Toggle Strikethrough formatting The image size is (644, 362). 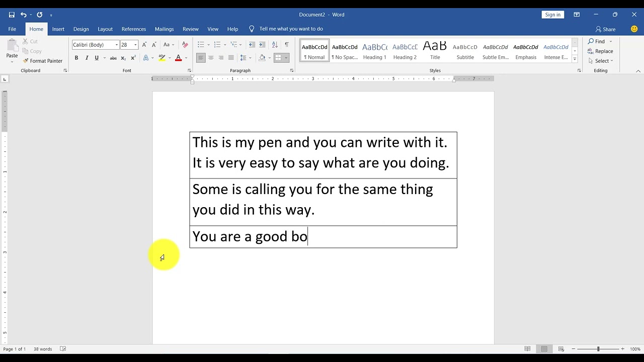[113, 58]
